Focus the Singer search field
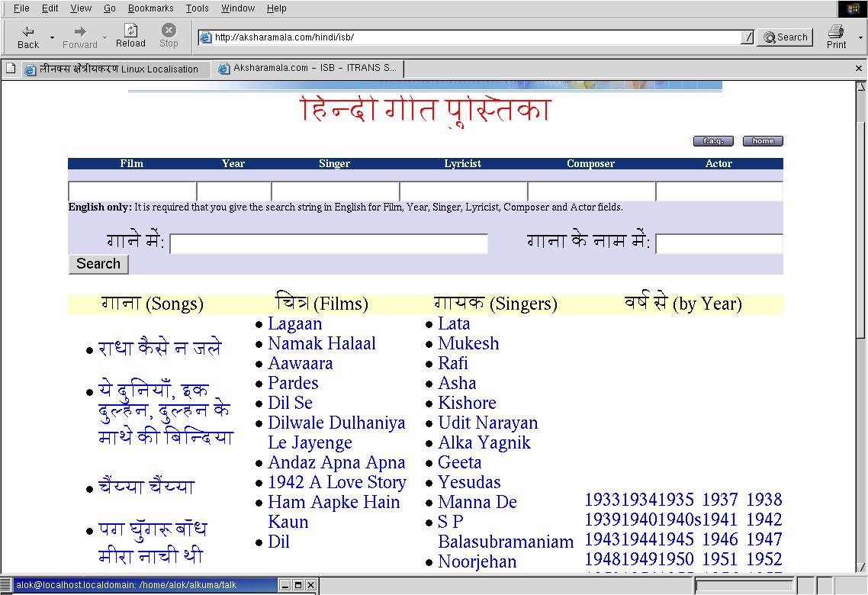This screenshot has height=595, width=868. (x=335, y=191)
